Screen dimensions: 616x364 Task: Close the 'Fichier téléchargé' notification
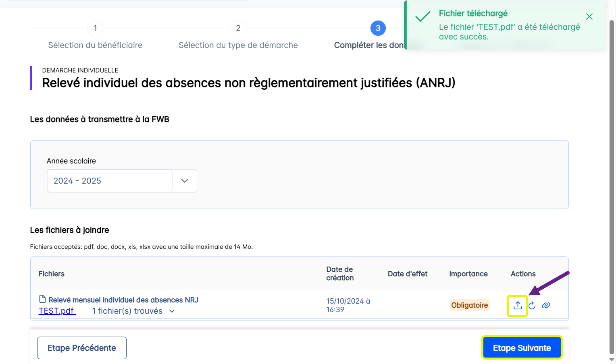(x=589, y=17)
